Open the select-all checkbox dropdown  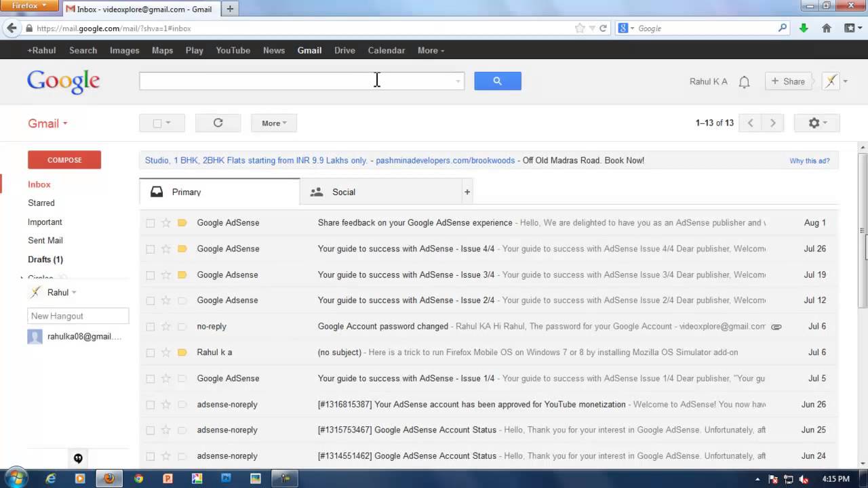coord(168,123)
